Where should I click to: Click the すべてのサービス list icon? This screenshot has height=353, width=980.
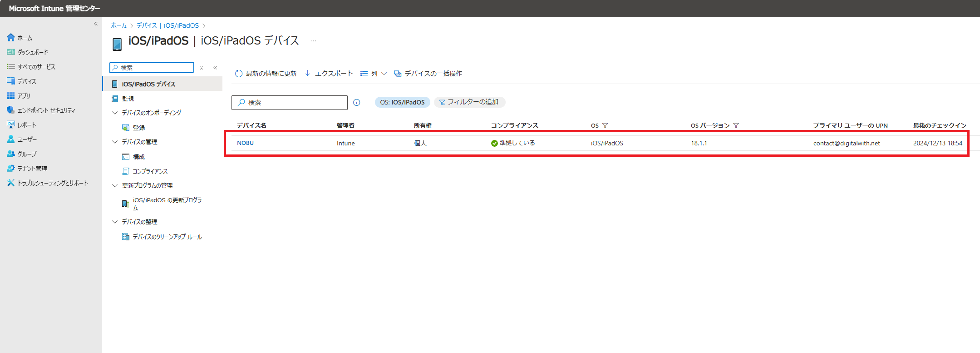pos(11,66)
